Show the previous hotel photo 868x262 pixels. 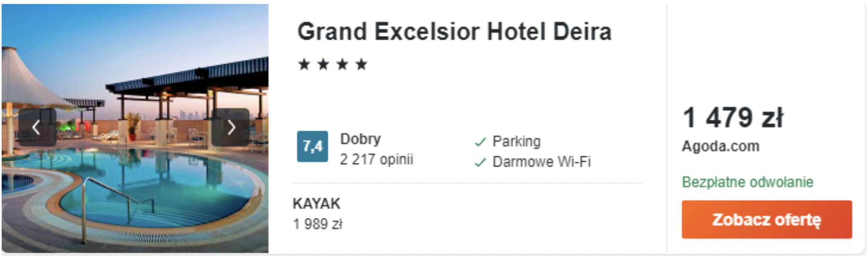click(x=37, y=127)
